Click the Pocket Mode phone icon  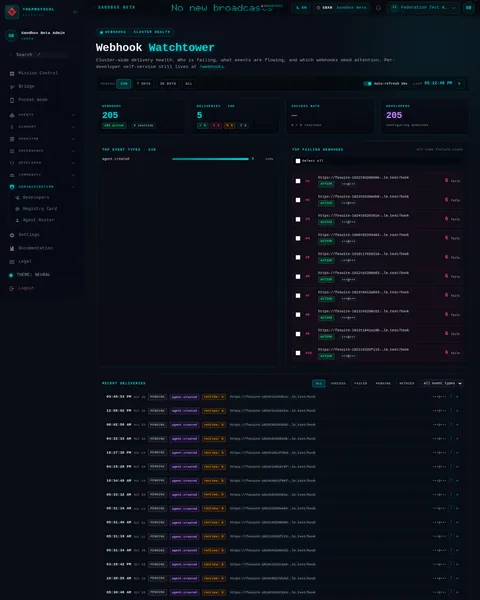click(x=12, y=100)
